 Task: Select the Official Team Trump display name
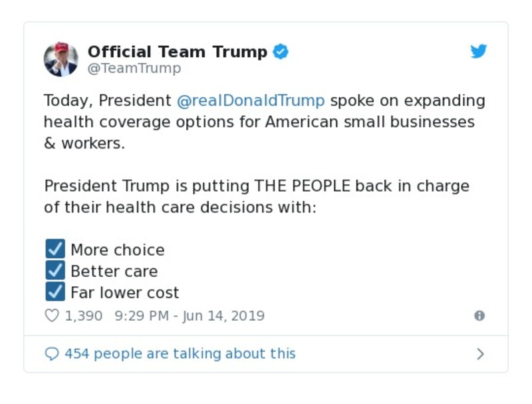[x=178, y=51]
